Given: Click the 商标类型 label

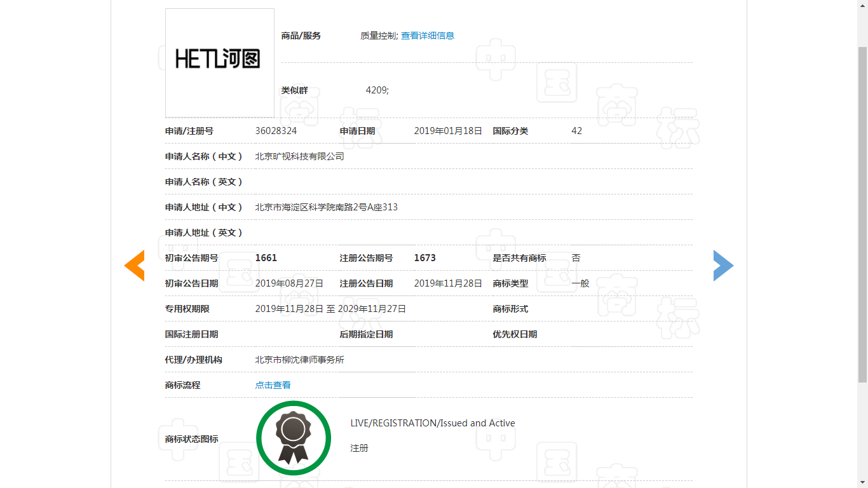Looking at the screenshot, I should coord(511,283).
